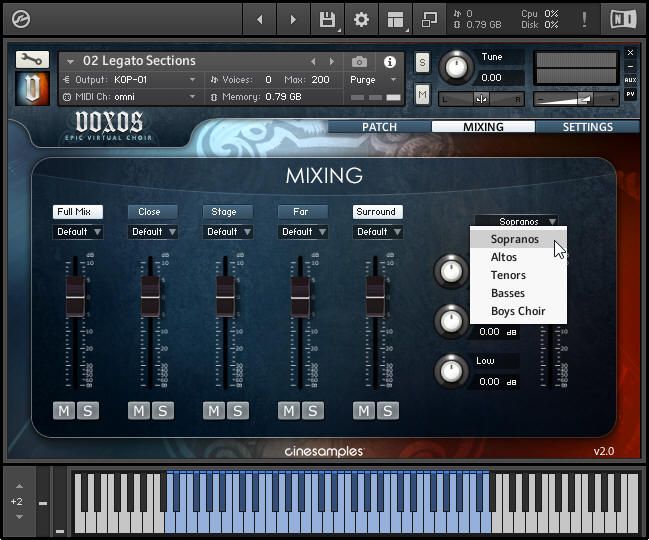Screen dimensions: 649x540
Task: Mute the Surround channel
Action: pos(364,411)
